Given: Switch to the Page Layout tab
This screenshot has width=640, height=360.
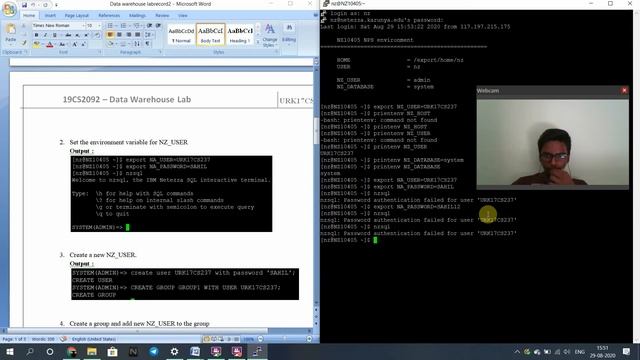Looking at the screenshot, I should (x=77, y=16).
